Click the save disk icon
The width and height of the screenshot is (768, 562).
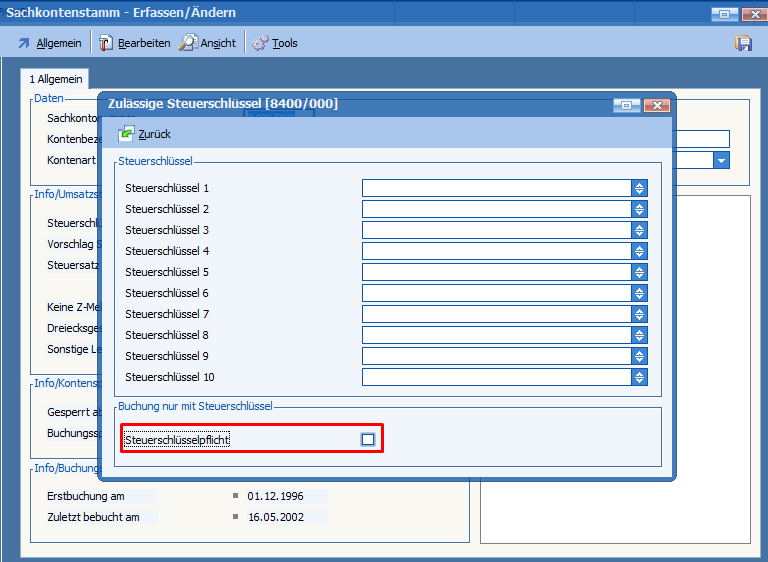[743, 43]
